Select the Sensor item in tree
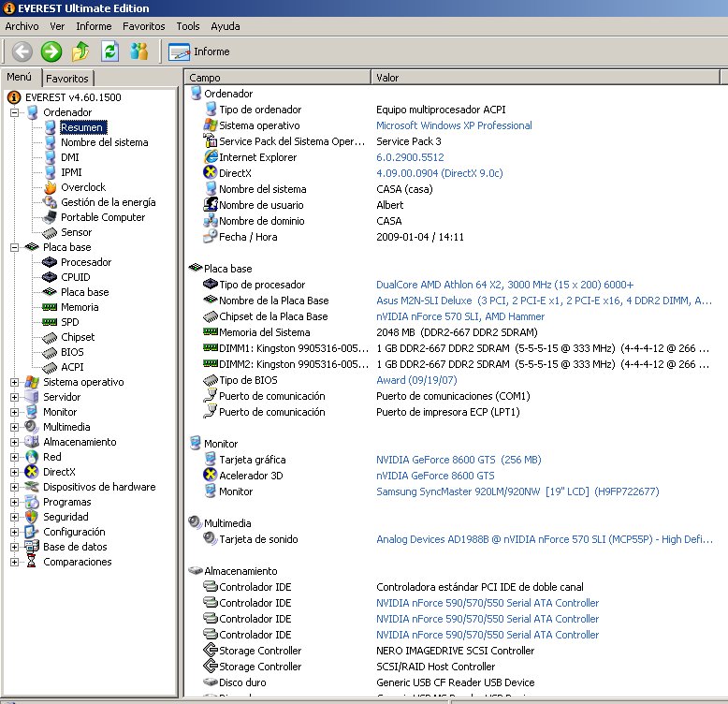Viewport: 728px width, 704px height. click(x=76, y=232)
